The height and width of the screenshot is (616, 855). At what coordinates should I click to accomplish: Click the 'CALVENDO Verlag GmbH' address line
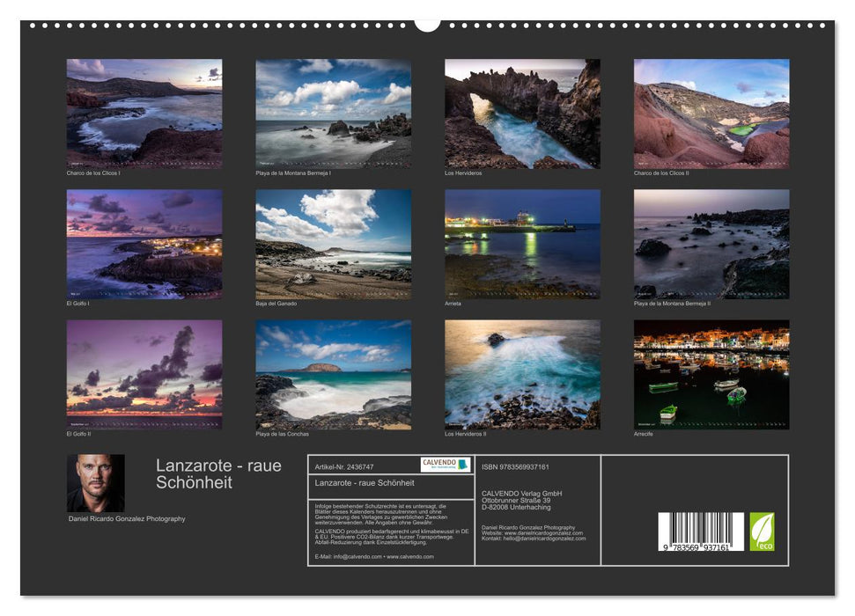(522, 494)
